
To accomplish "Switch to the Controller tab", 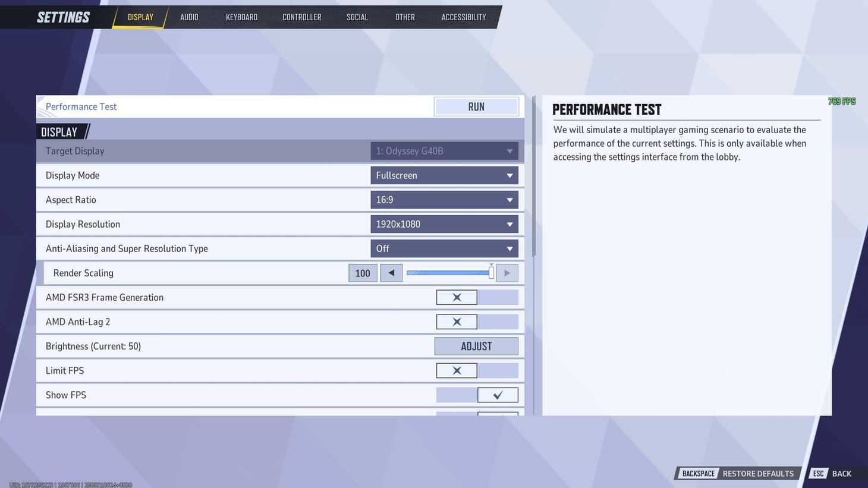I will pos(301,17).
